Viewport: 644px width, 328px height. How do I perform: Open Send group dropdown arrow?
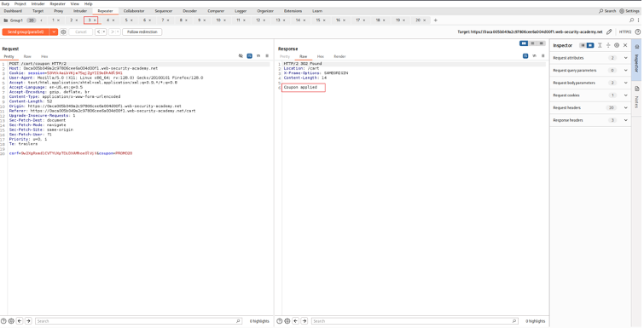pyautogui.click(x=54, y=32)
